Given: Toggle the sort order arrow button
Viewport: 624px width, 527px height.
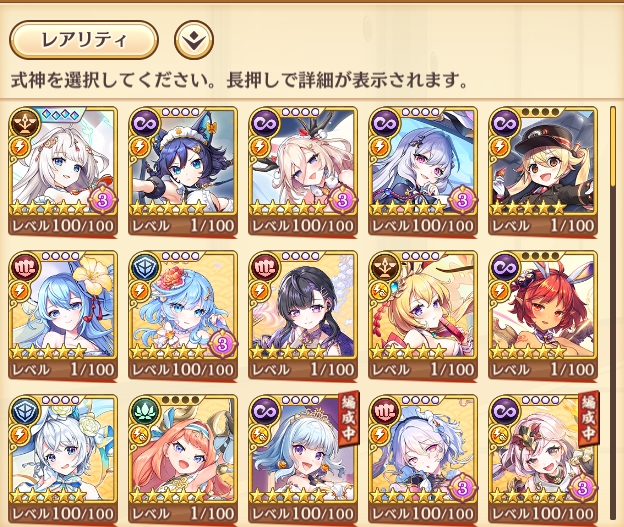Looking at the screenshot, I should pyautogui.click(x=194, y=40).
